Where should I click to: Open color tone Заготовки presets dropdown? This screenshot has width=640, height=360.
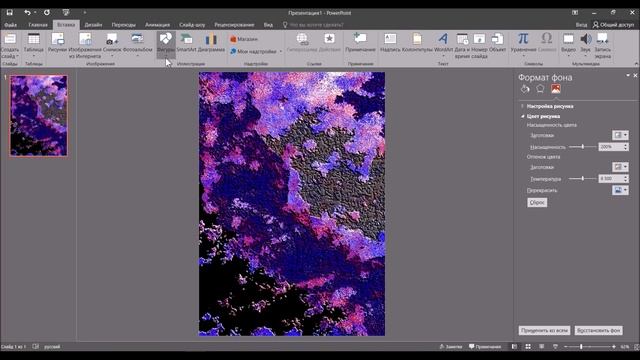pyautogui.click(x=620, y=167)
